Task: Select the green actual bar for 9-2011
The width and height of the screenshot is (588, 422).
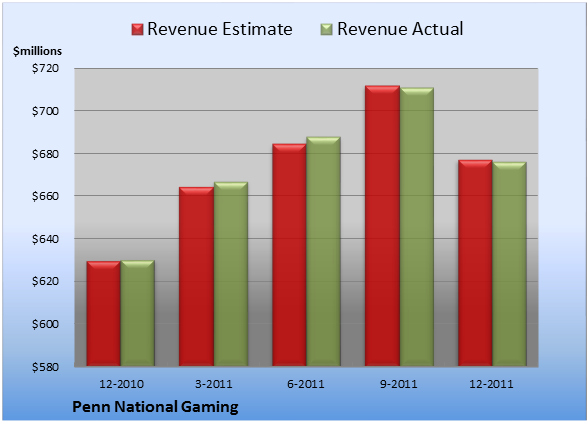Action: coord(417,227)
